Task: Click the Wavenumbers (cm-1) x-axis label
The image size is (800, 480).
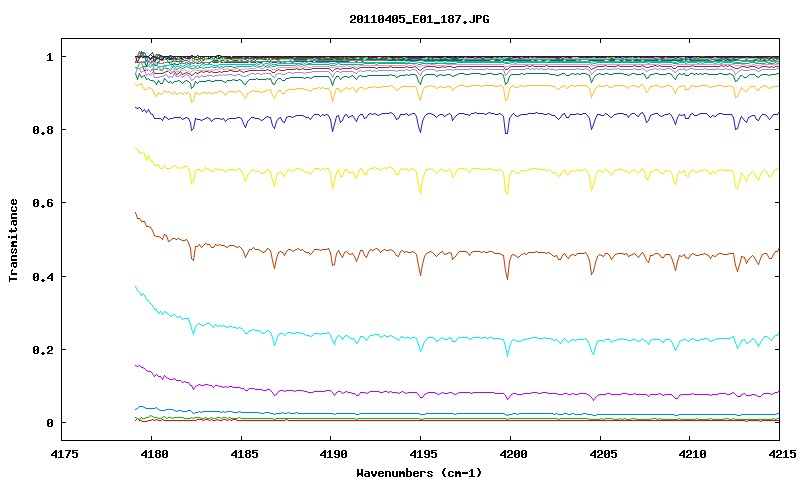Action: click(x=419, y=473)
